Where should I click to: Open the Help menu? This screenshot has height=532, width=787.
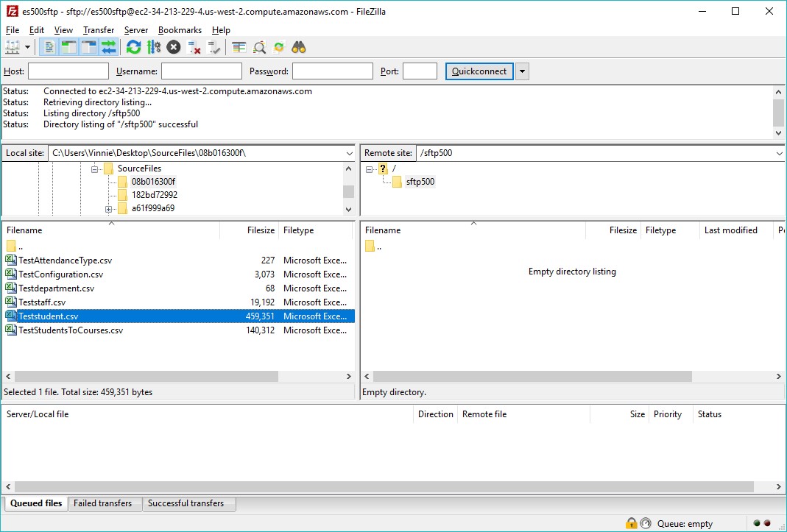[x=221, y=30]
